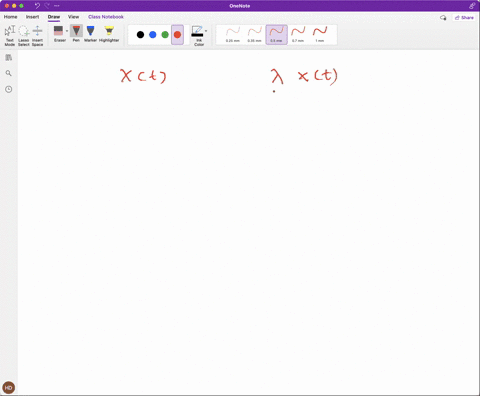Open the sync status cloud icon
The height and width of the screenshot is (396, 480).
443,18
